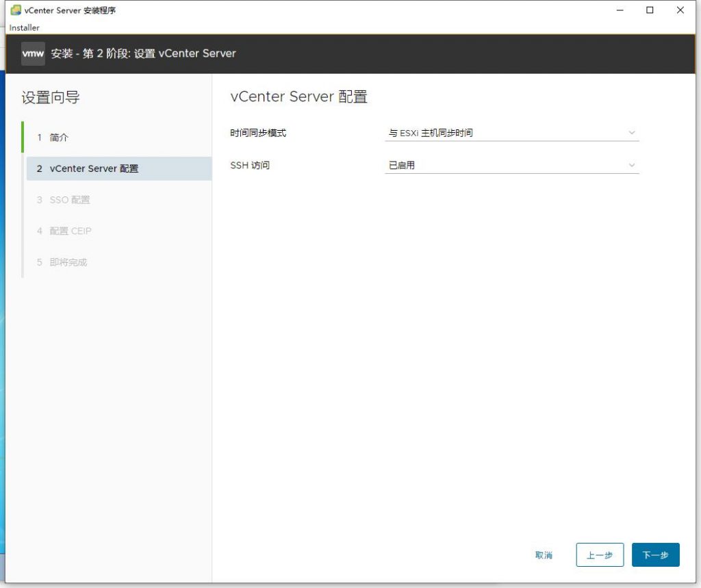Maximize the installer window
The width and height of the screenshot is (701, 588).
tap(650, 10)
